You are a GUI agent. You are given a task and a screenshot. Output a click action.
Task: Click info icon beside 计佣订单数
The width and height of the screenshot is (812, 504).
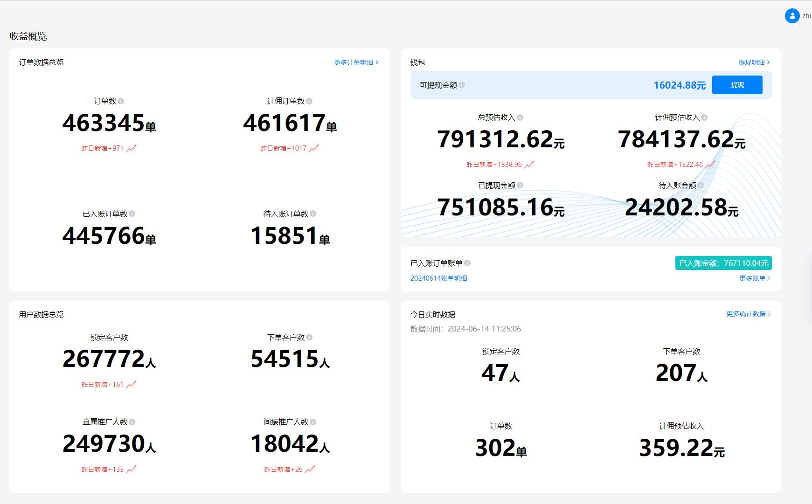[x=309, y=101]
